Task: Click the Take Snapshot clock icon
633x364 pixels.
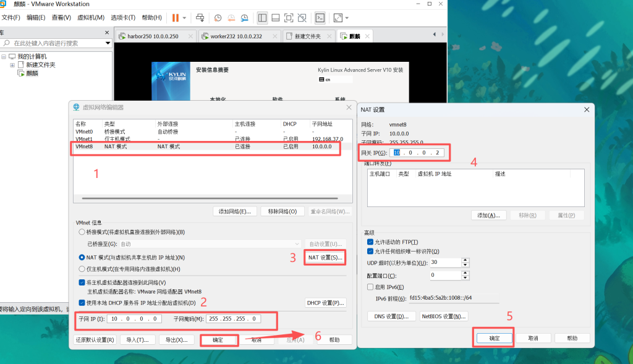Action: pyautogui.click(x=218, y=18)
